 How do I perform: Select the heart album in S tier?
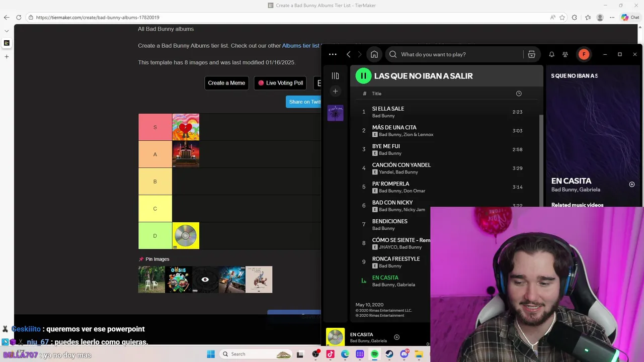(x=186, y=127)
